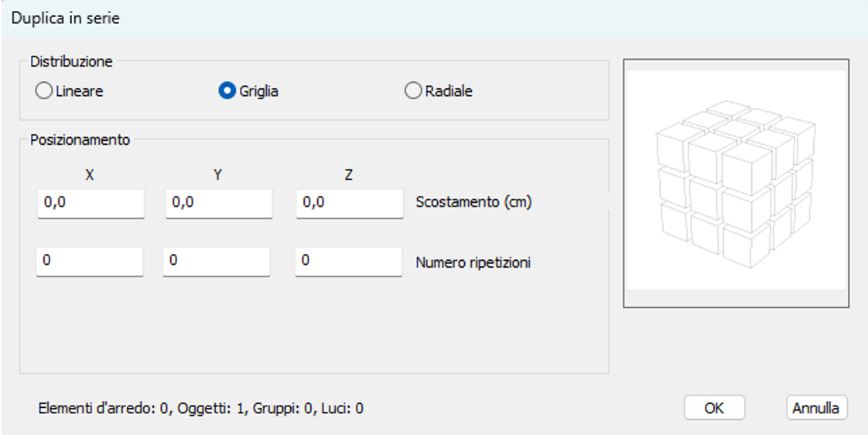Focus the Y Scostamento input field
Viewport: 868px width, 435px height.
point(219,203)
